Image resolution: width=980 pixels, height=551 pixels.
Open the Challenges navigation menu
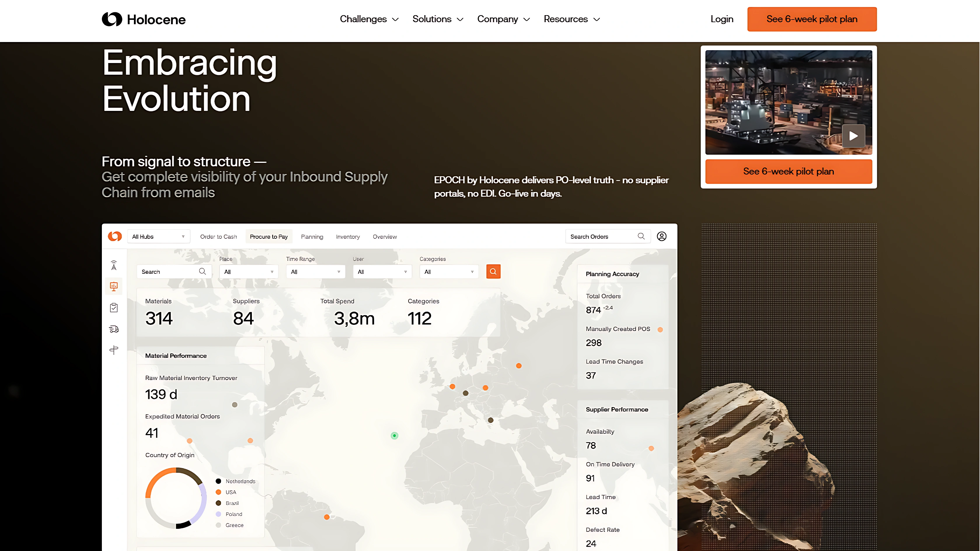tap(369, 19)
